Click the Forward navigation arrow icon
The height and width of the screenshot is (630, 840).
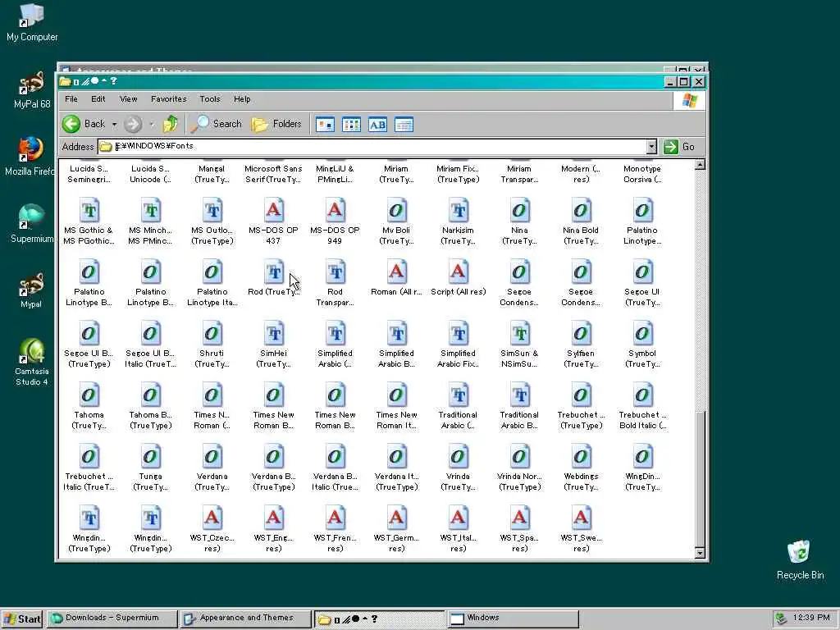(133, 125)
